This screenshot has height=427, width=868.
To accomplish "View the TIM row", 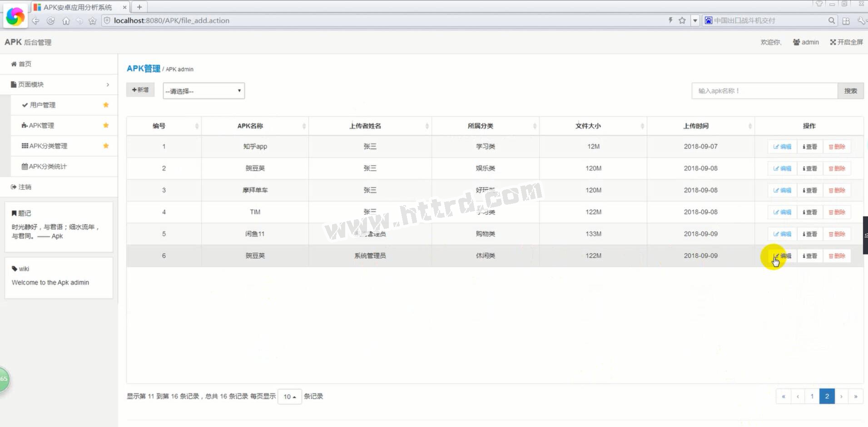I will tap(809, 212).
